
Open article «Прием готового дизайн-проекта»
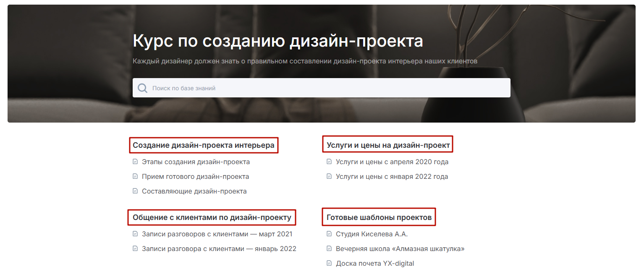195,176
